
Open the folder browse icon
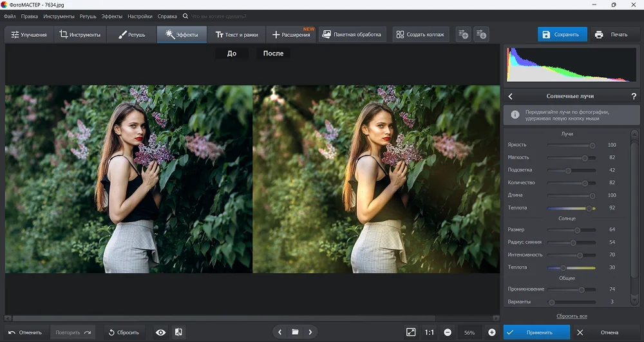pyautogui.click(x=295, y=332)
